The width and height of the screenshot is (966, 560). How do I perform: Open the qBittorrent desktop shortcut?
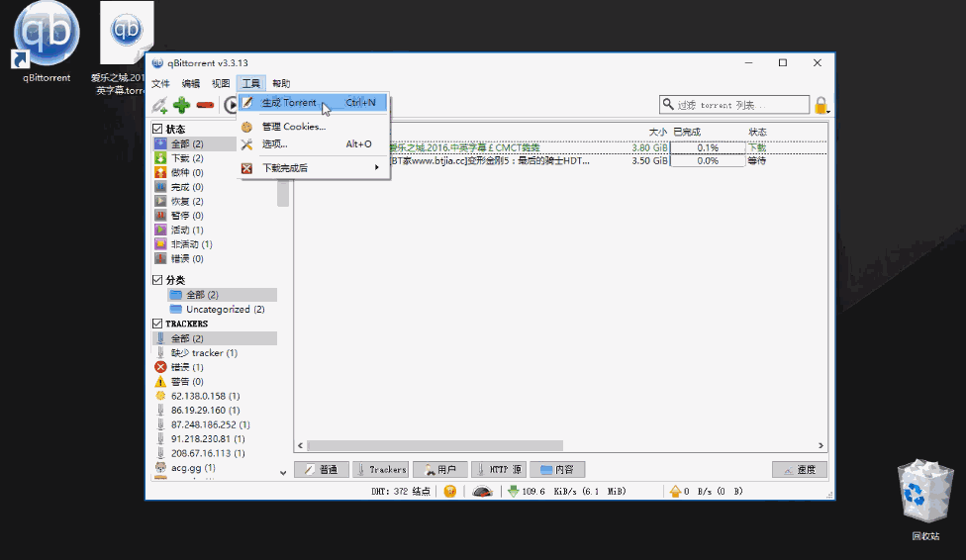click(x=47, y=42)
